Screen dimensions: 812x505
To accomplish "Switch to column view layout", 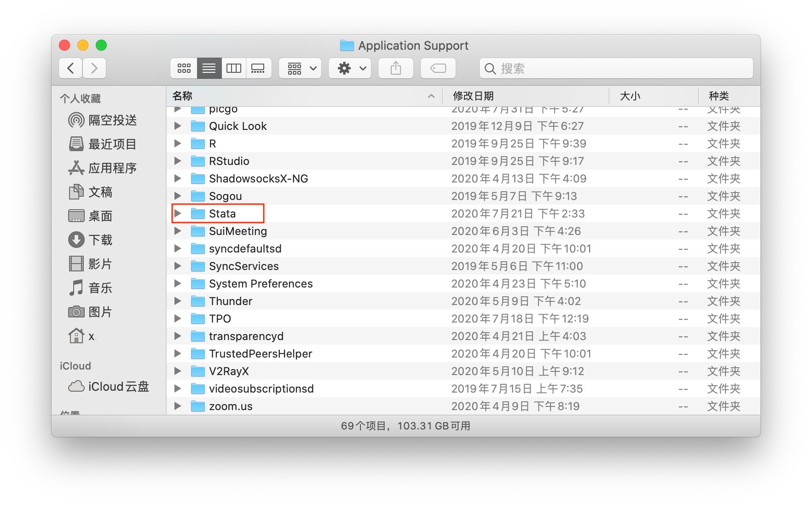I will click(x=233, y=69).
